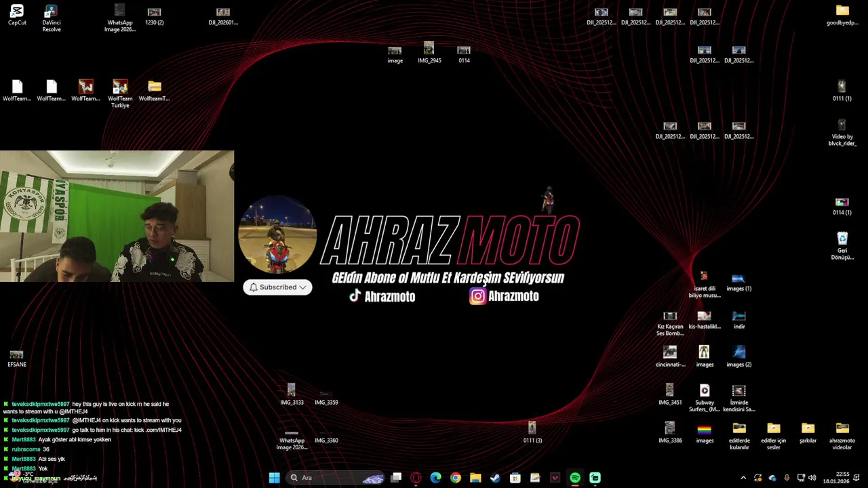This screenshot has height=488, width=868.
Task: Select the 0111 (3) file icon
Action: click(x=532, y=432)
